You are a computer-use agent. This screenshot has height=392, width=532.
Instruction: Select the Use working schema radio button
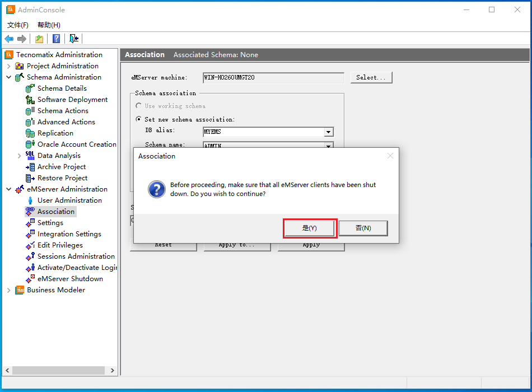click(x=138, y=106)
